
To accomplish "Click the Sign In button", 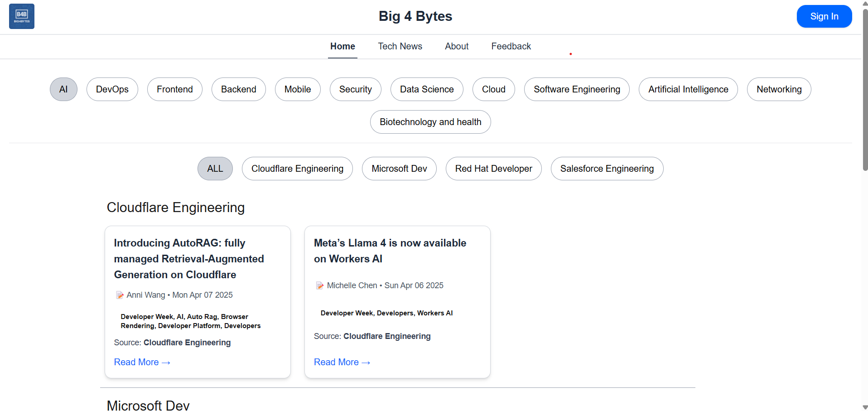I will (824, 16).
